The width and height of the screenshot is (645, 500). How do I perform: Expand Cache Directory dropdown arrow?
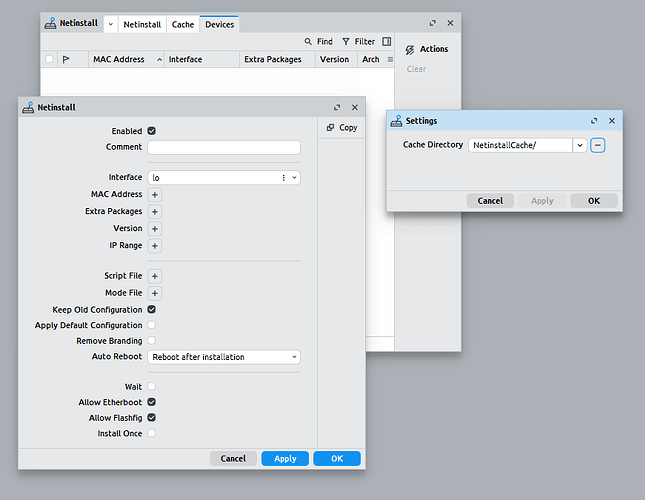(580, 145)
